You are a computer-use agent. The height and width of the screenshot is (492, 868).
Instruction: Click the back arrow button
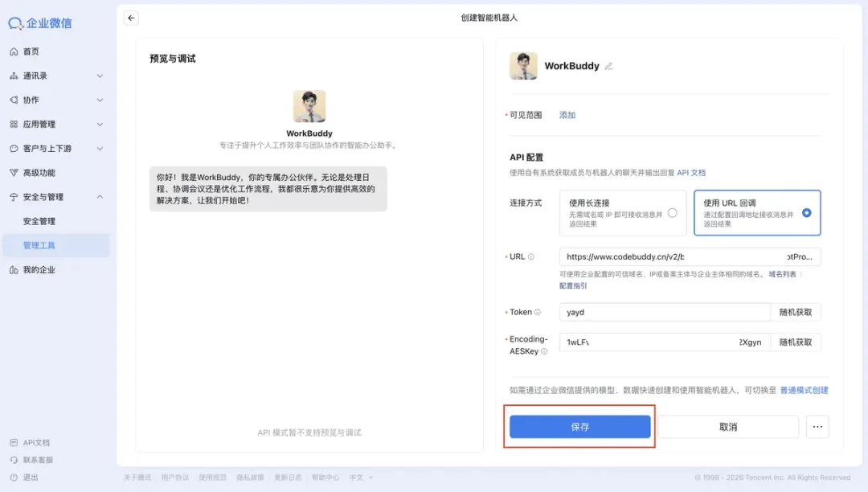click(x=131, y=18)
